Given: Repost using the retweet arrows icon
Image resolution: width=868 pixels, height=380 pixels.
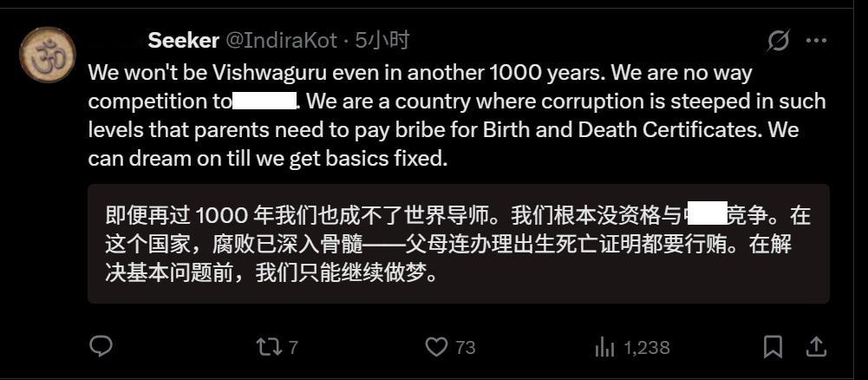Looking at the screenshot, I should coord(269,347).
